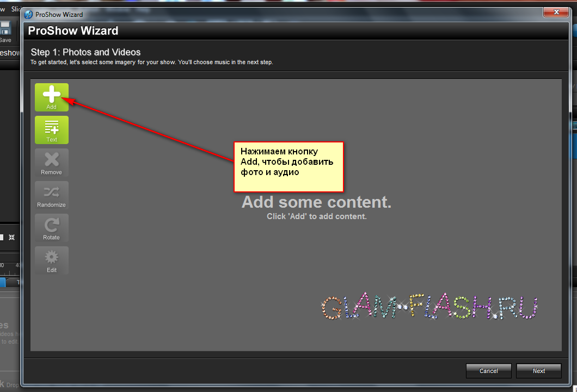Click the collapse arrows icon in background window
Screen dimensions: 577x392
pos(12,238)
